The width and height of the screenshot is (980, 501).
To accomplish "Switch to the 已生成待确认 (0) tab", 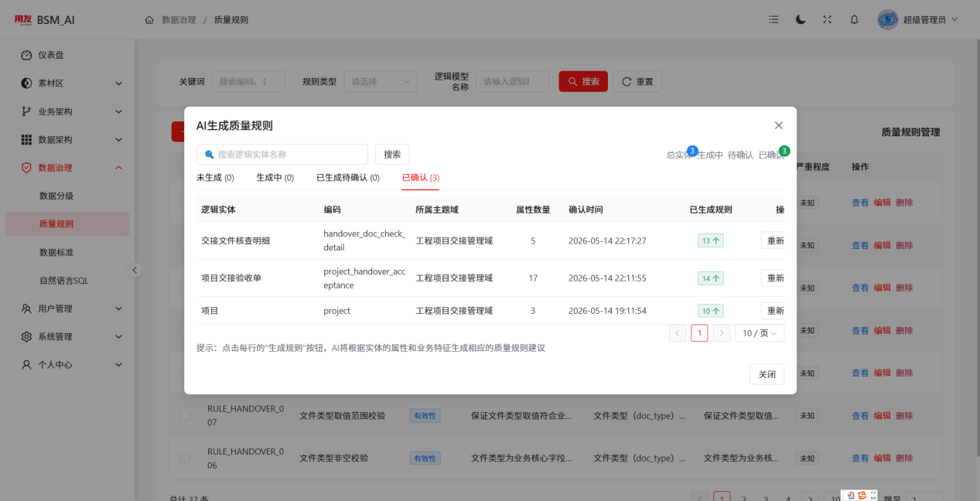I will [348, 178].
